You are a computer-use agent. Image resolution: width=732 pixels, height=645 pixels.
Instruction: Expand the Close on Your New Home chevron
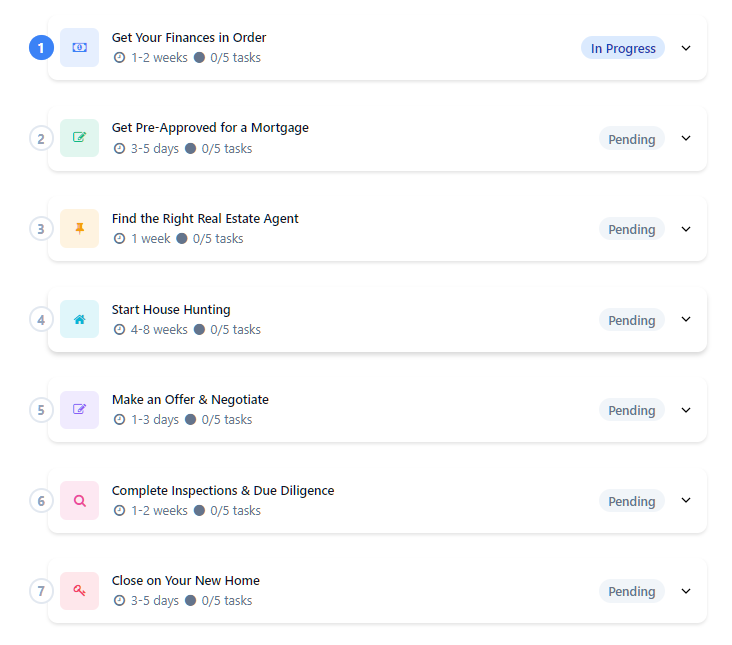[686, 591]
